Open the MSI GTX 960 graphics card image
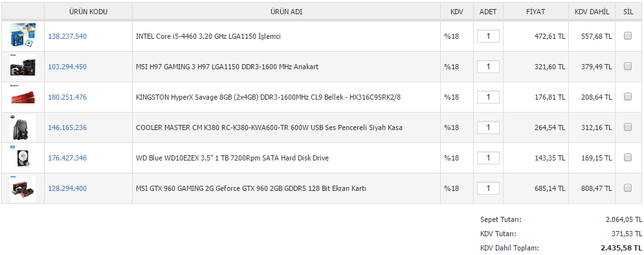Screen dimensions: 644x255 pyautogui.click(x=23, y=188)
